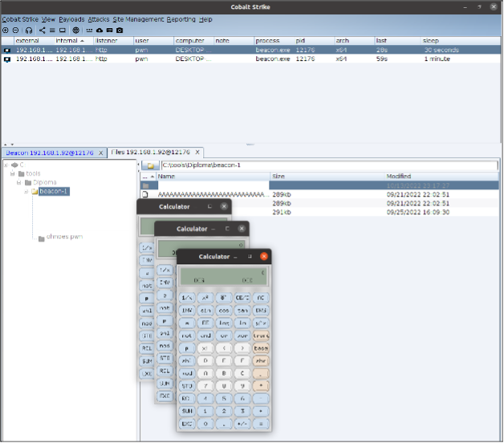Click the xor key on the front Calculator

pyautogui.click(x=242, y=336)
